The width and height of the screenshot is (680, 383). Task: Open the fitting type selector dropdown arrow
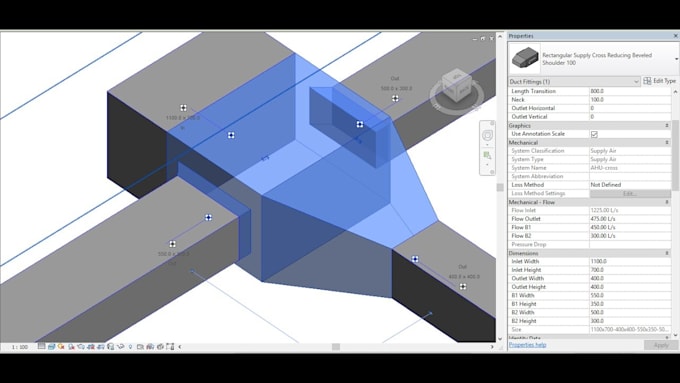[676, 59]
